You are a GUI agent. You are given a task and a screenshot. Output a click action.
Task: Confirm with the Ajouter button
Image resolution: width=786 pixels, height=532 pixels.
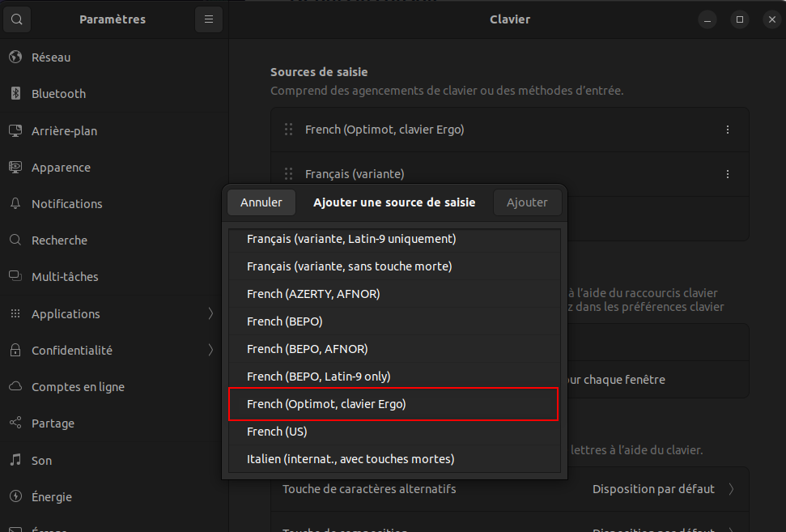528,202
